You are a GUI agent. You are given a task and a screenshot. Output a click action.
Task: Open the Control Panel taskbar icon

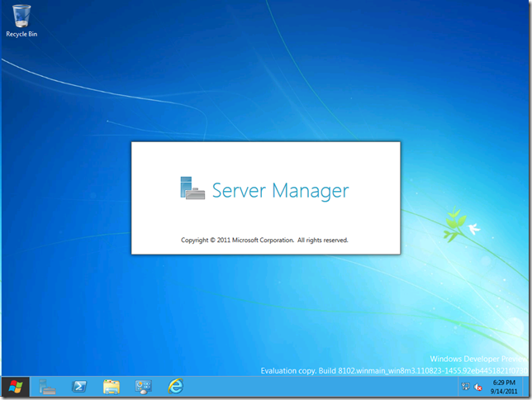tap(143, 387)
